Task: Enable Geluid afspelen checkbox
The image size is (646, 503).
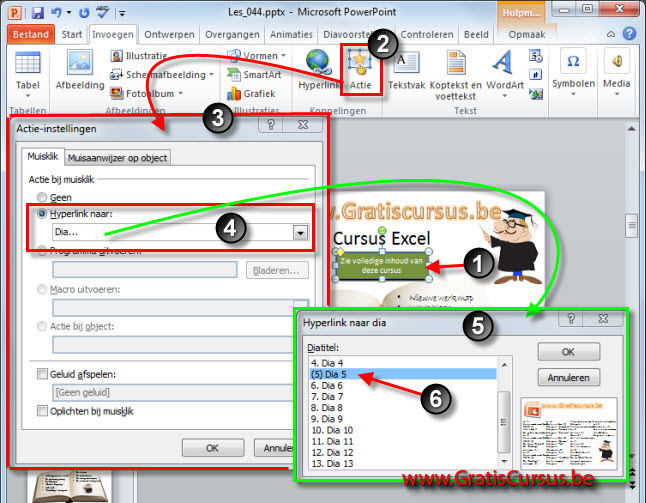Action: click(x=42, y=374)
